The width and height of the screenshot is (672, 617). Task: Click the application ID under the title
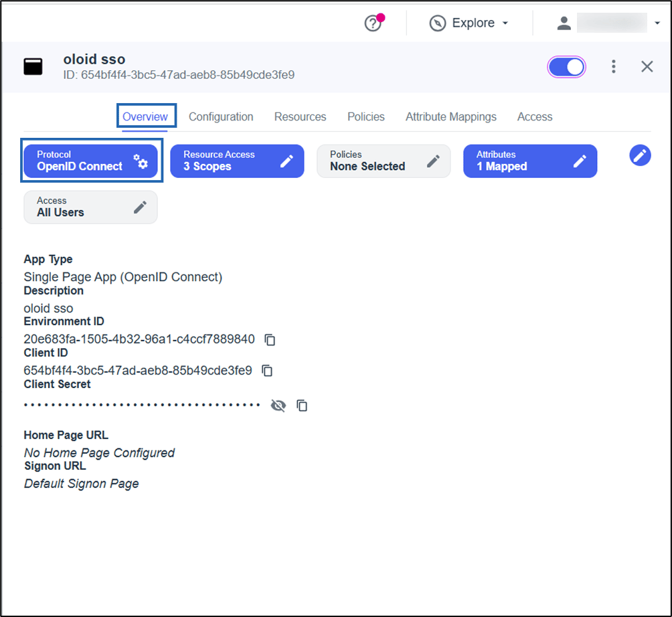pos(179,75)
